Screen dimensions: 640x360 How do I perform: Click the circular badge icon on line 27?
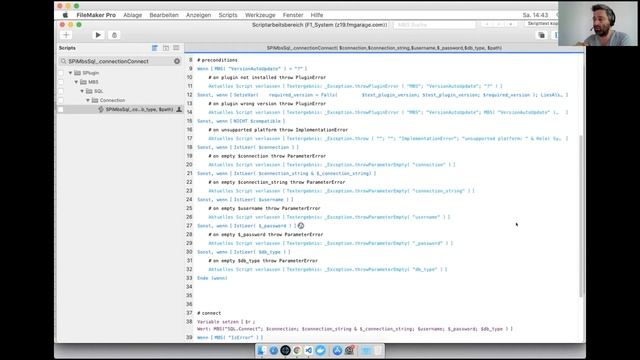pyautogui.click(x=301, y=226)
